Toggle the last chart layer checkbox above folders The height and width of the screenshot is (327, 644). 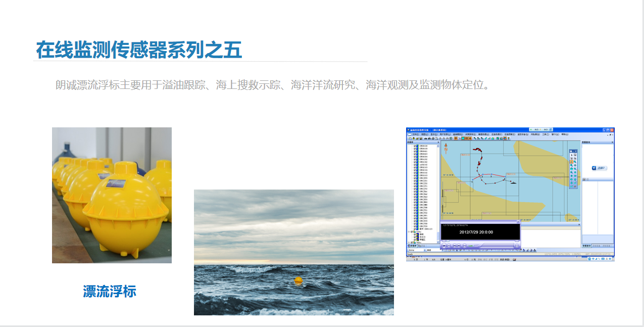point(415,229)
